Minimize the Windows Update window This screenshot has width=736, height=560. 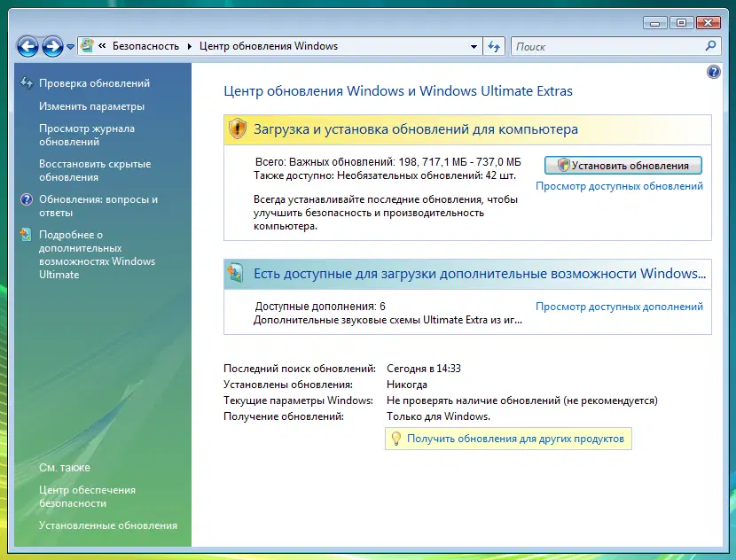[x=654, y=22]
